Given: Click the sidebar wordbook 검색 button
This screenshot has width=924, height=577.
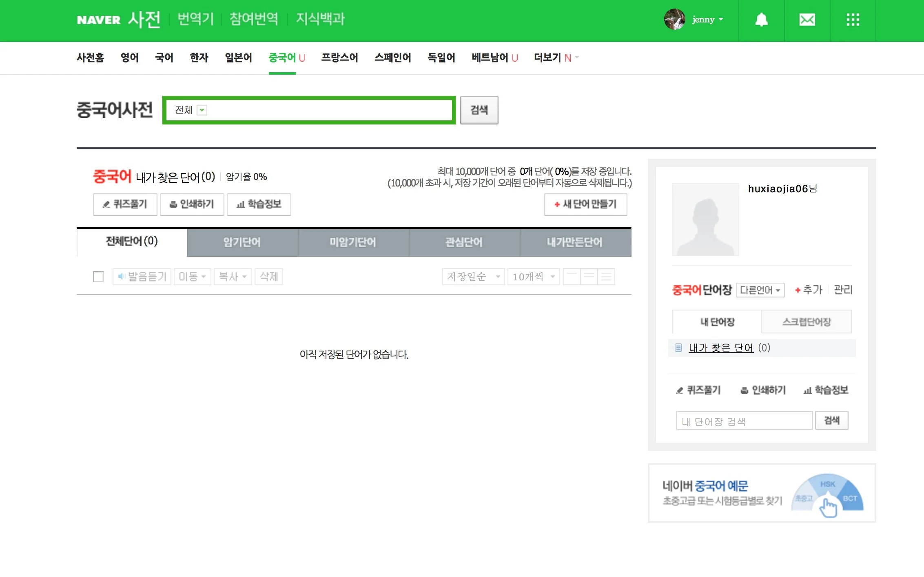Looking at the screenshot, I should pyautogui.click(x=831, y=420).
